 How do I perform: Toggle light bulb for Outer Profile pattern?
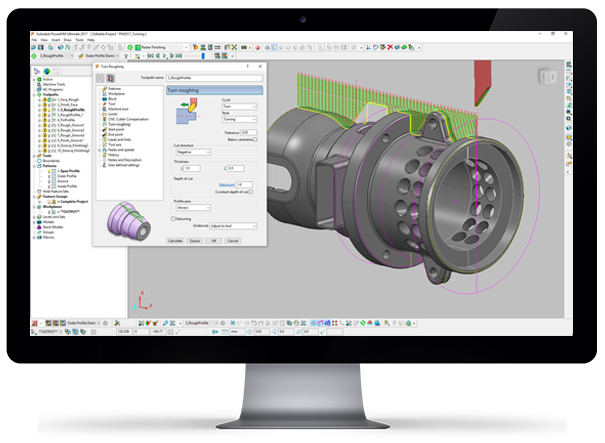[49, 176]
